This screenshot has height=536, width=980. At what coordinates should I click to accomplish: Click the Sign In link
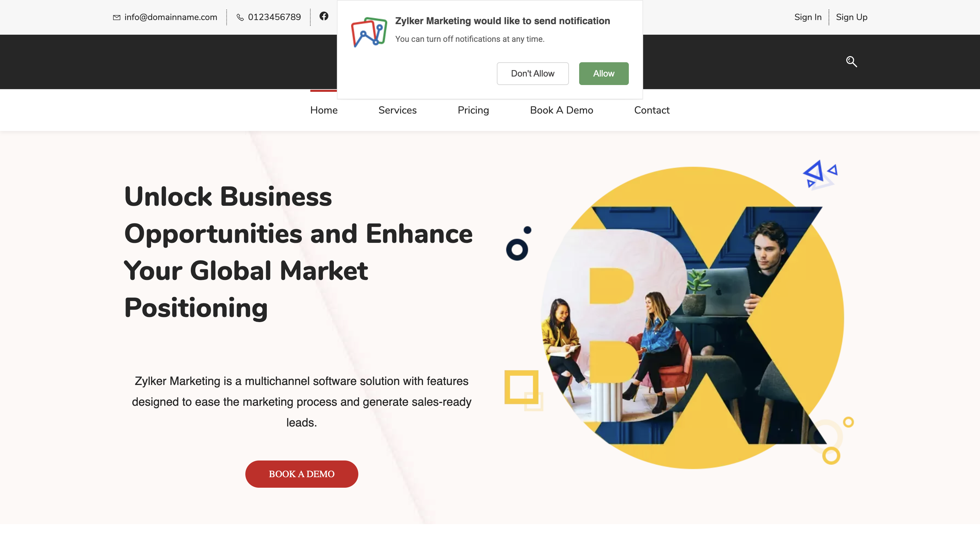(x=808, y=17)
